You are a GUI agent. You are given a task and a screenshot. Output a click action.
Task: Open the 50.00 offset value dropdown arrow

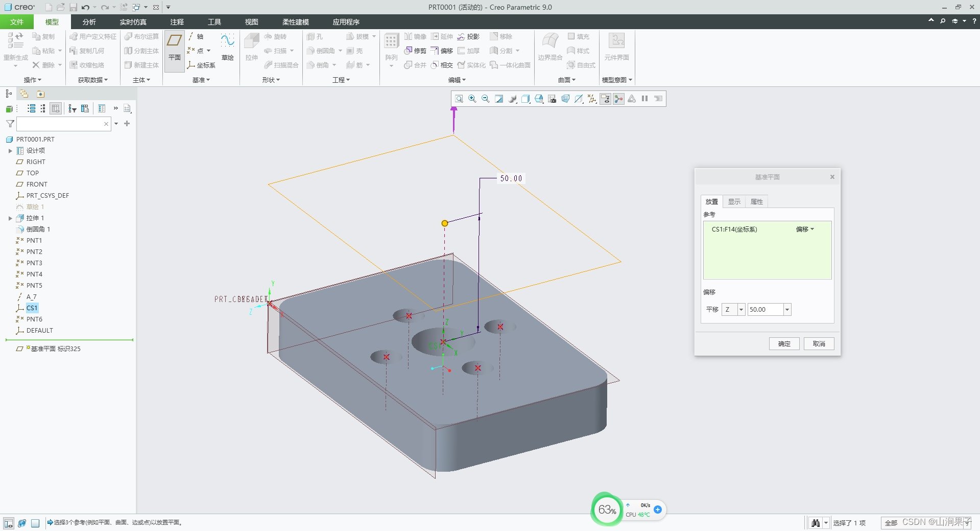coord(787,310)
